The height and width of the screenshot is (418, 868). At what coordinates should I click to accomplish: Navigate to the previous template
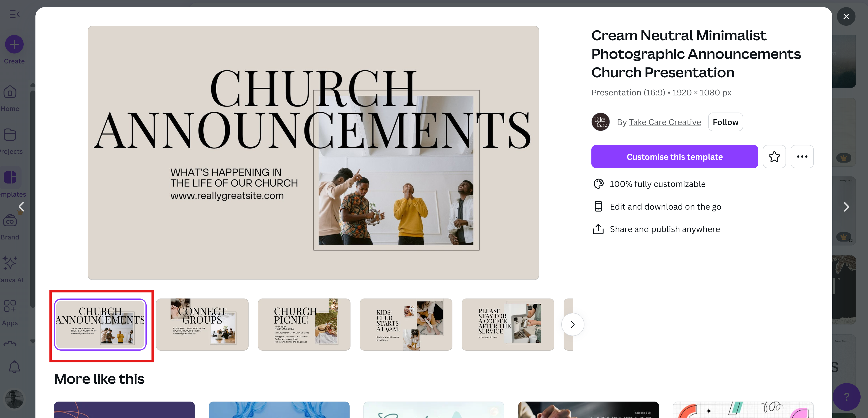pos(21,207)
